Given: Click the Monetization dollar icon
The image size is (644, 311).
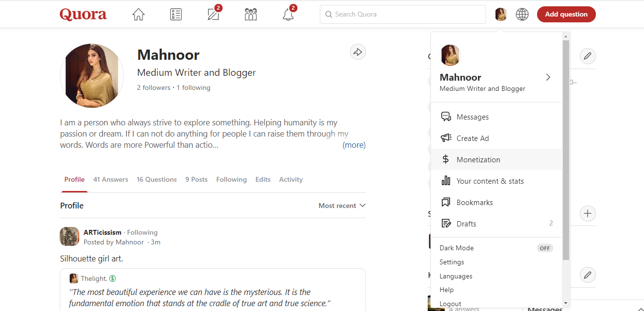Looking at the screenshot, I should [x=446, y=159].
